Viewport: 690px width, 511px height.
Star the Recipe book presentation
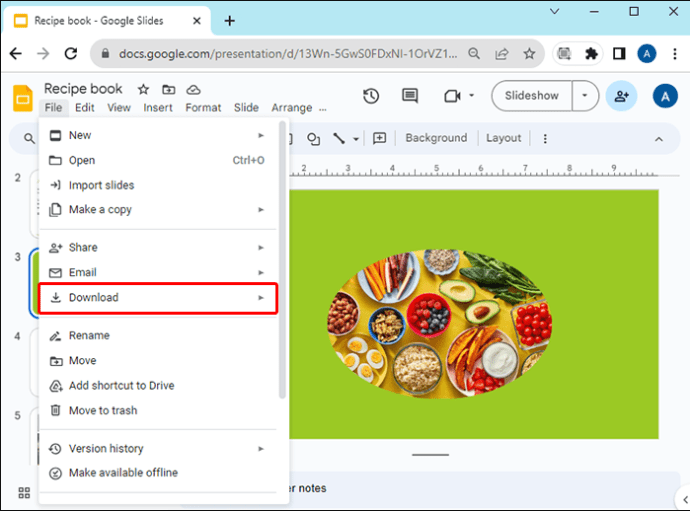[143, 90]
